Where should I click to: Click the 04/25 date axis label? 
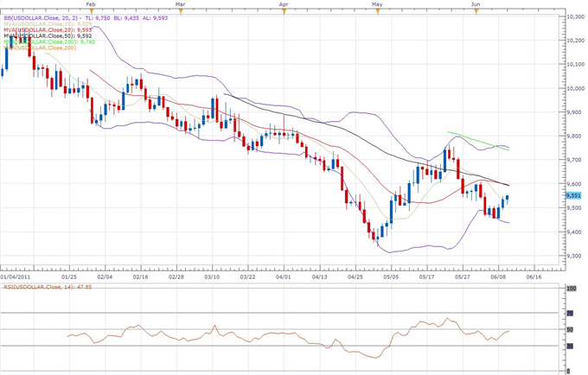coord(355,276)
